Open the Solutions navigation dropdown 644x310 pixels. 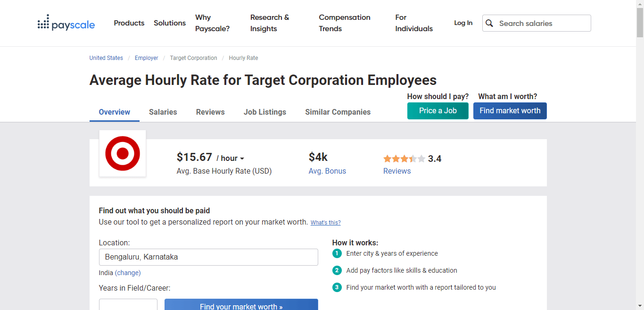(x=169, y=23)
